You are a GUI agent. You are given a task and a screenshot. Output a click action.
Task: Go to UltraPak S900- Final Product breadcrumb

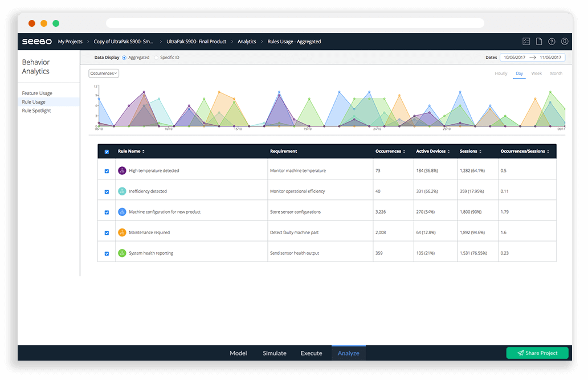pos(196,42)
